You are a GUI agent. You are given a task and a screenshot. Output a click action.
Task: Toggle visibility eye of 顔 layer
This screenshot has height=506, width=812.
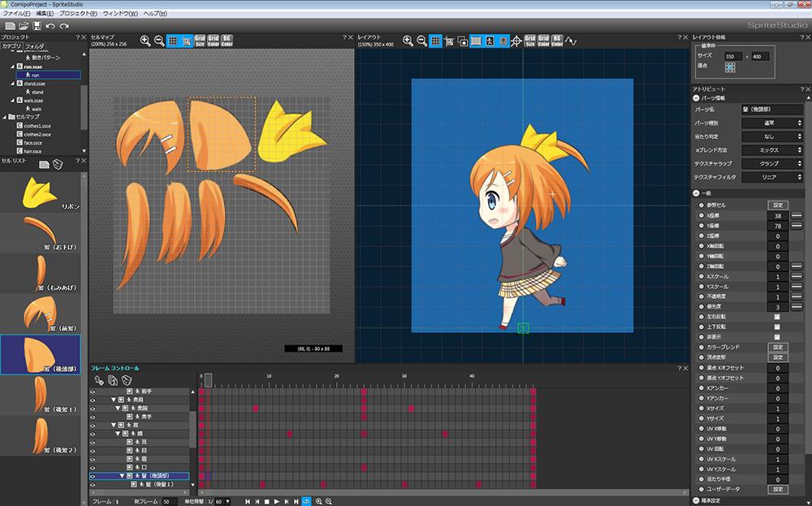tap(93, 434)
